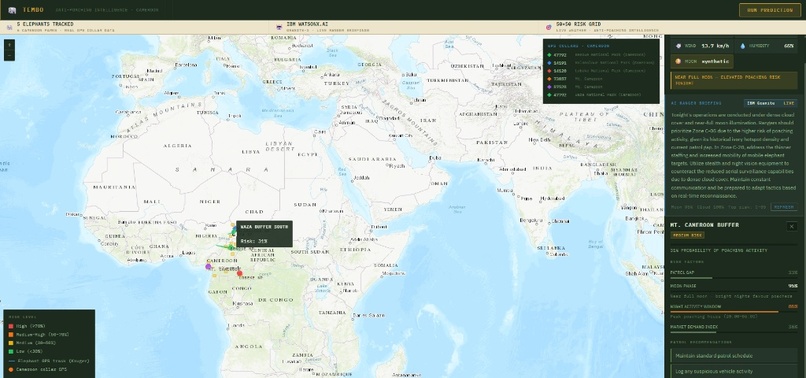
Task: Close the Mt. Cameroon Buffer panel
Action: (x=792, y=226)
